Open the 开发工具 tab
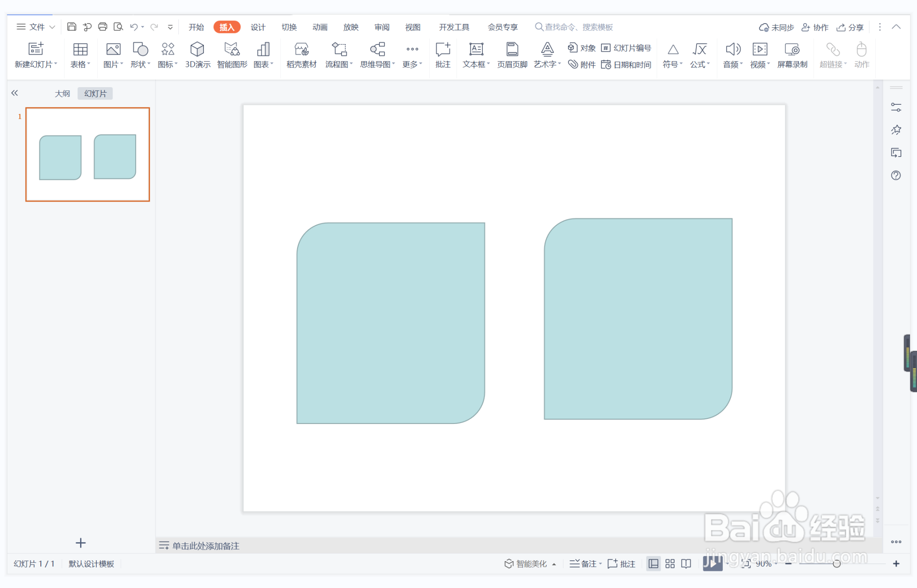Viewport: 917px width, 588px height. [454, 27]
